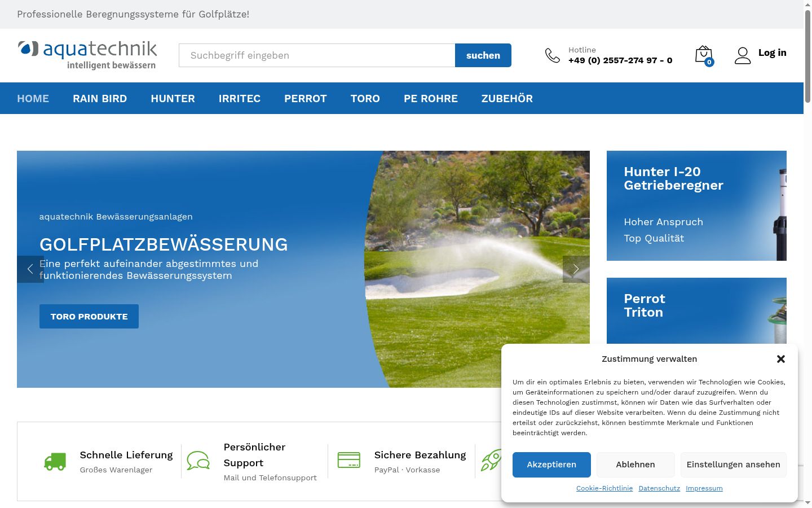Click hotline number +49 (0) 2557-274 97 - 0

click(x=620, y=60)
